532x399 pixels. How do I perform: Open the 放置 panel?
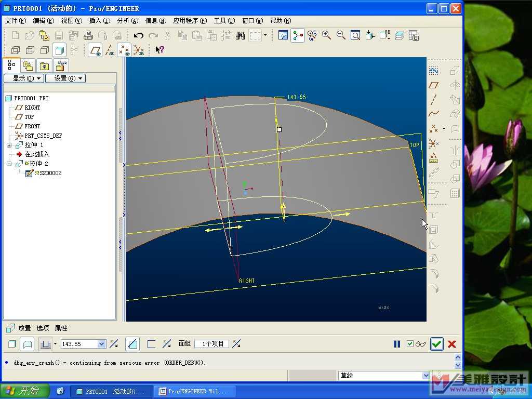click(x=24, y=328)
